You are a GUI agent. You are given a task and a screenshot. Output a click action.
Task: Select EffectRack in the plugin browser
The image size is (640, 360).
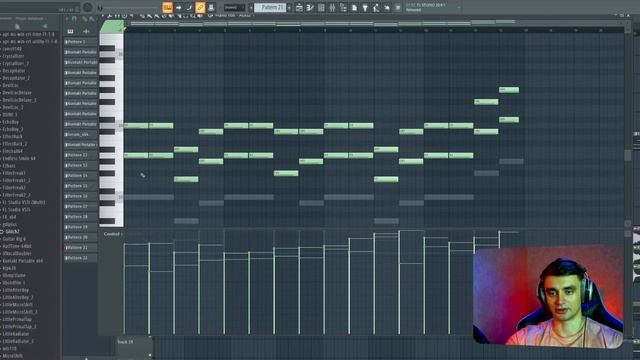[12, 137]
